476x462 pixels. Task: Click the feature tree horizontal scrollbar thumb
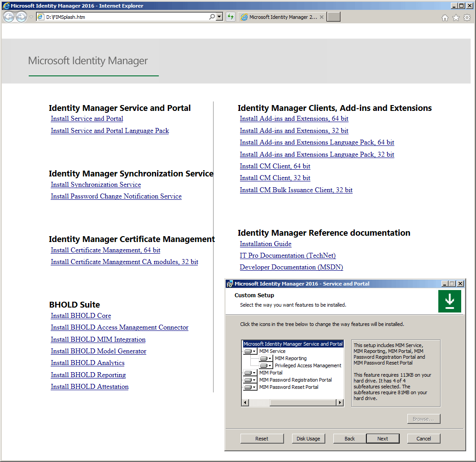(303, 403)
